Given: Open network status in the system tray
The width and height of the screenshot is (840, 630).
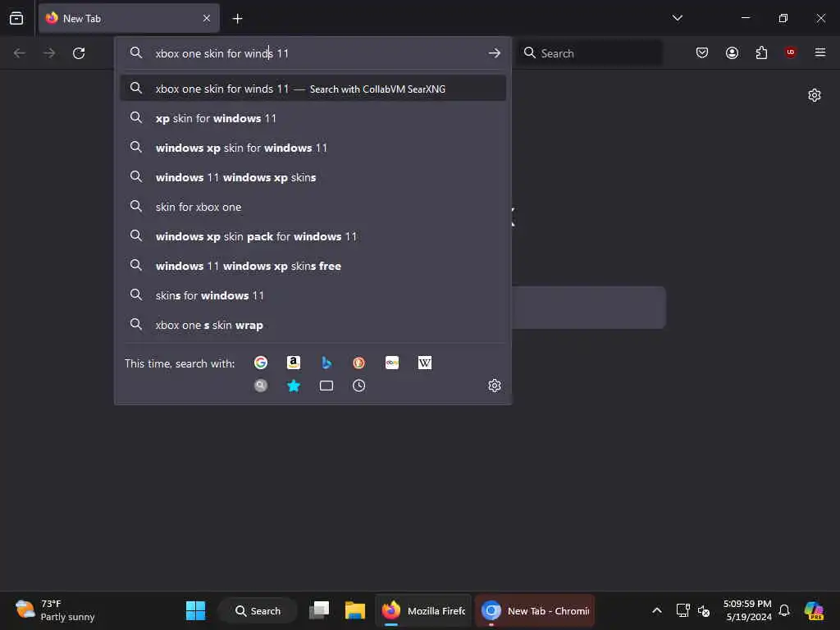Looking at the screenshot, I should (x=682, y=610).
